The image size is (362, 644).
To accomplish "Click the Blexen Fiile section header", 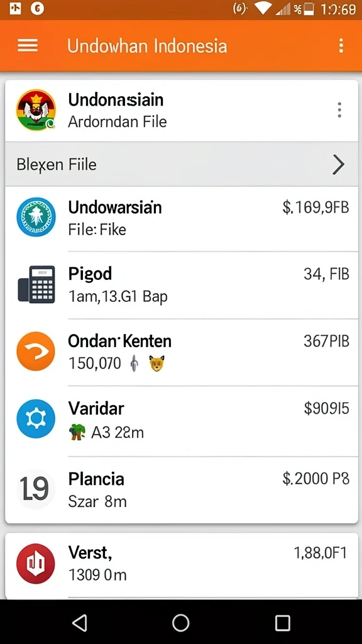I will click(182, 164).
